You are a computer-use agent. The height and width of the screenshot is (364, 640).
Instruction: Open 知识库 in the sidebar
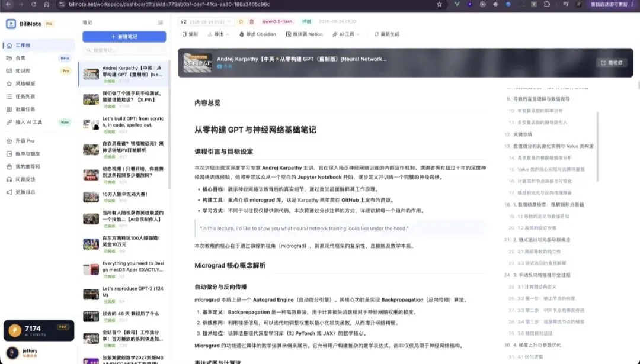pyautogui.click(x=39, y=71)
